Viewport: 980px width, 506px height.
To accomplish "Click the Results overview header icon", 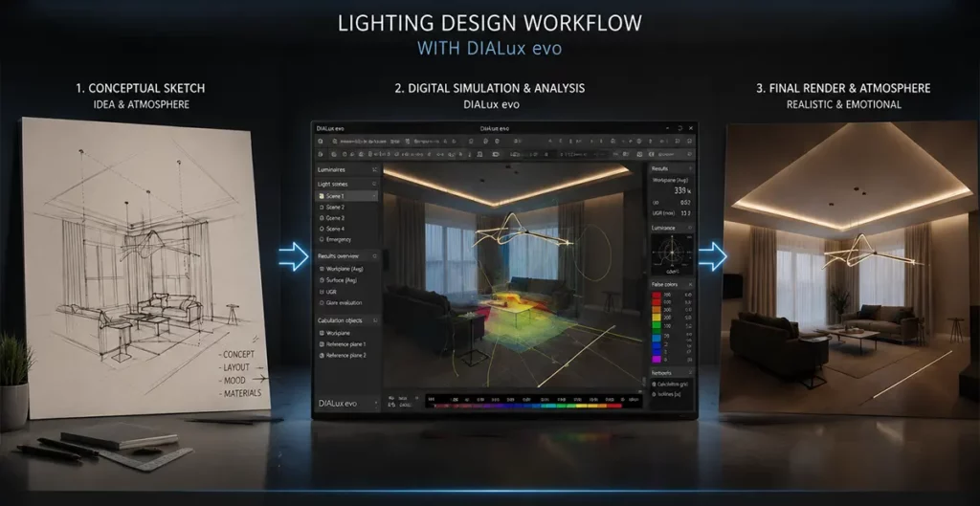I will [374, 256].
